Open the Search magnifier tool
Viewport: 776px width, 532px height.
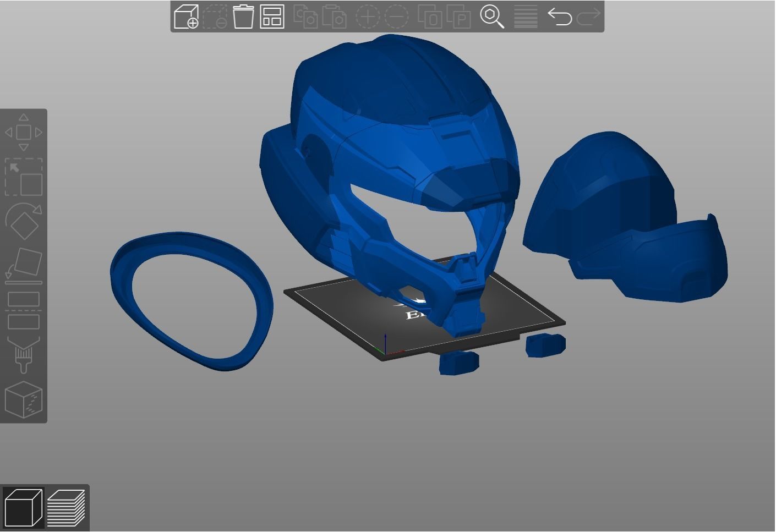(x=492, y=17)
